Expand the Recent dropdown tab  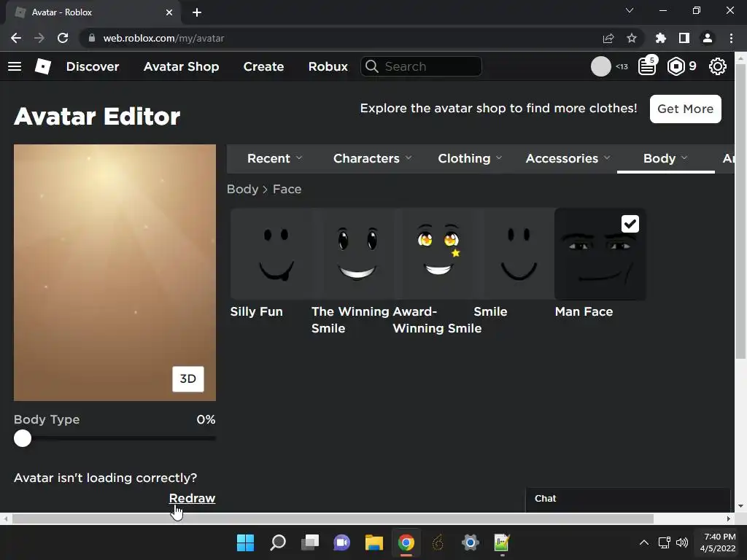click(x=274, y=158)
